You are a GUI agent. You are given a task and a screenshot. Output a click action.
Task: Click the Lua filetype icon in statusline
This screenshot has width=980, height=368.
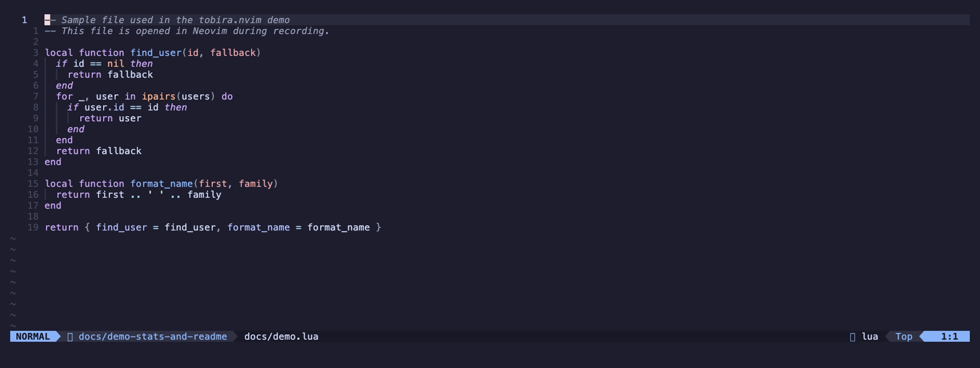click(x=852, y=336)
